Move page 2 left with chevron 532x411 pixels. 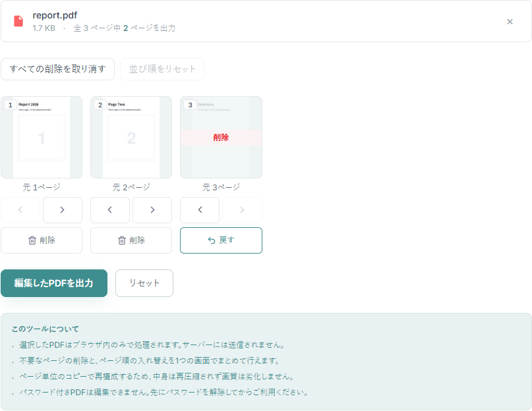(x=110, y=210)
